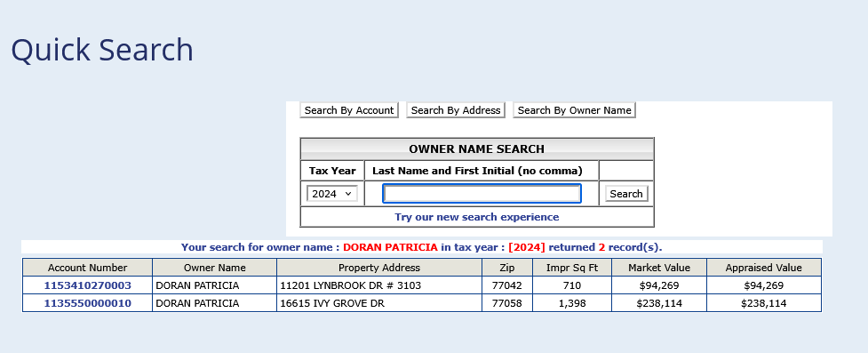This screenshot has width=868, height=353.
Task: Open account number 1135550000010
Action: 87,303
